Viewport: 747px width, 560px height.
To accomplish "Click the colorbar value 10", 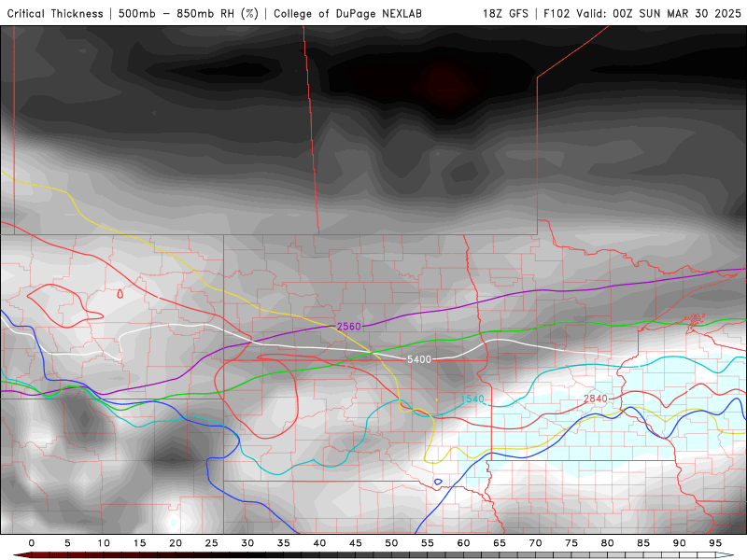I will (x=104, y=543).
